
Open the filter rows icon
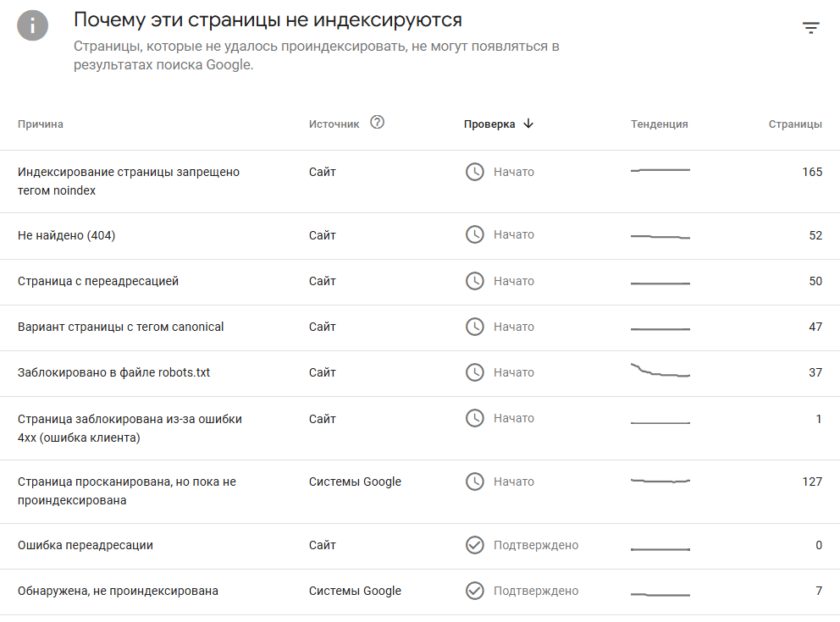(x=811, y=28)
